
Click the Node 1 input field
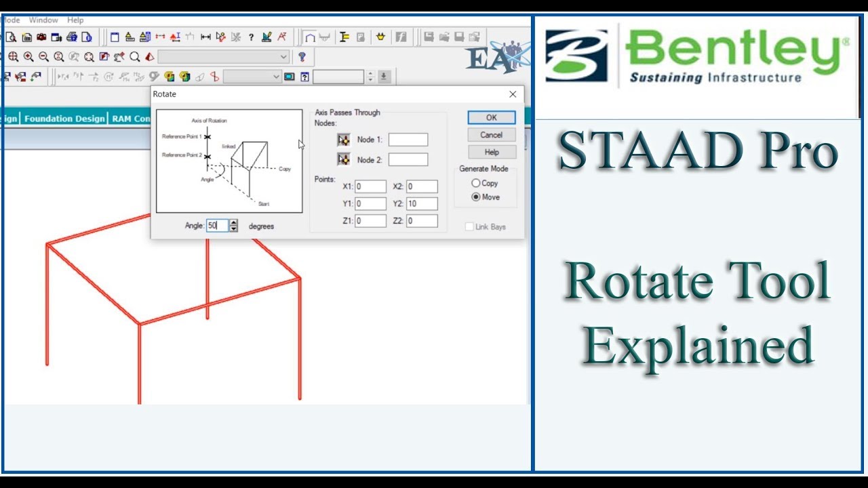[x=408, y=140]
